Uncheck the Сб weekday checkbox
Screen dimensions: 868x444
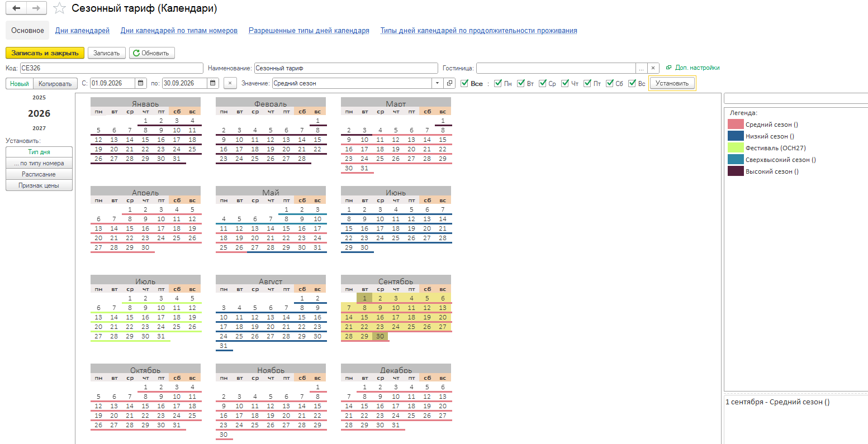[610, 83]
